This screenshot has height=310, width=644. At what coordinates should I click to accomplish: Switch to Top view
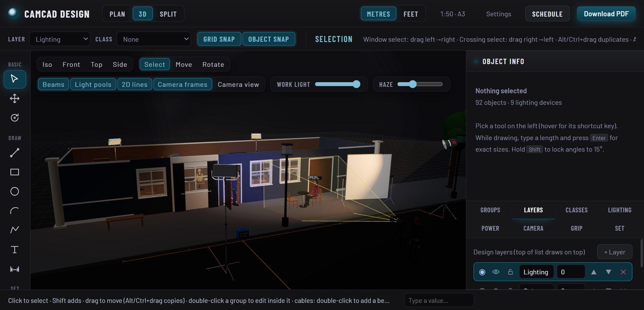(97, 64)
